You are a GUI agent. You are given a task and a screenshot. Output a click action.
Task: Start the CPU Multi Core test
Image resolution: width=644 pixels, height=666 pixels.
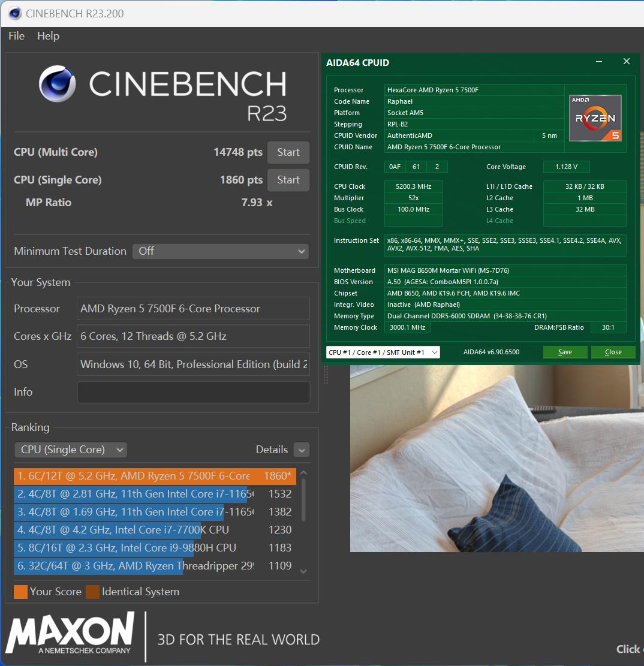[x=288, y=152]
